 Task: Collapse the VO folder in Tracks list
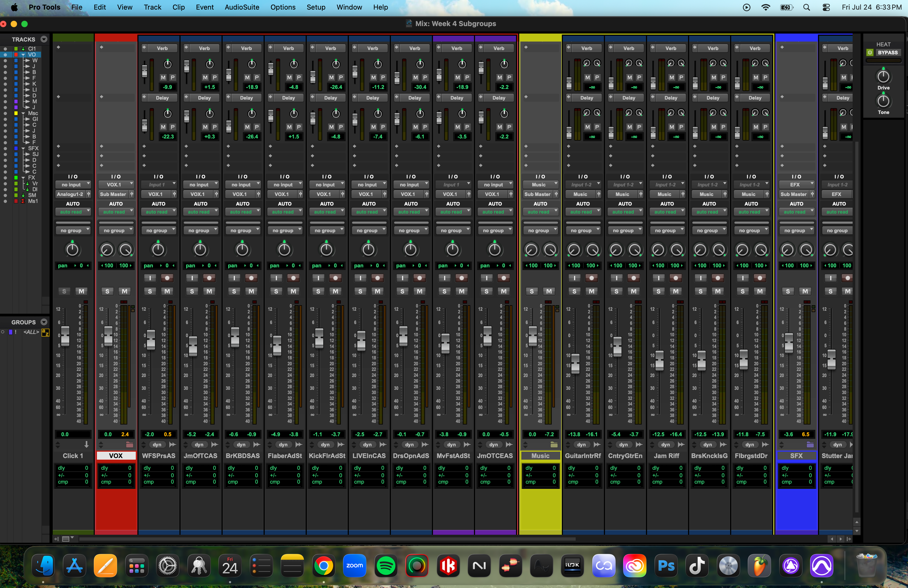point(23,55)
